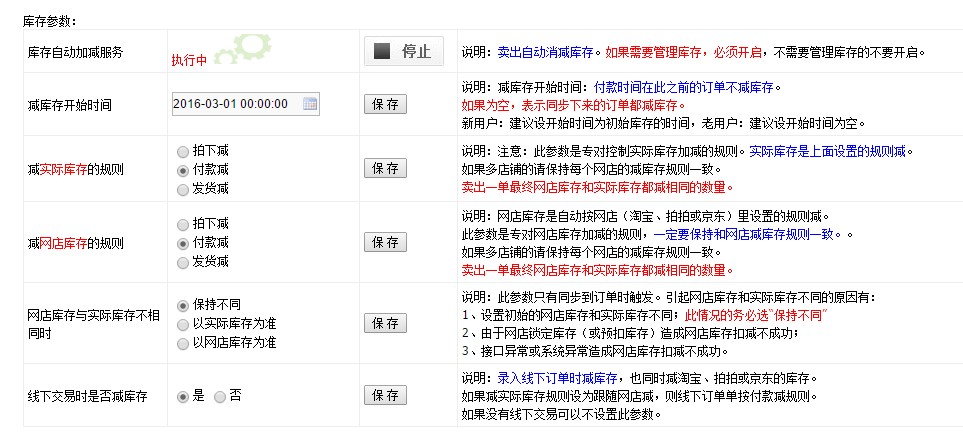
Task: Choose 拍下减 under 减网店库存的规则
Action: (182, 224)
